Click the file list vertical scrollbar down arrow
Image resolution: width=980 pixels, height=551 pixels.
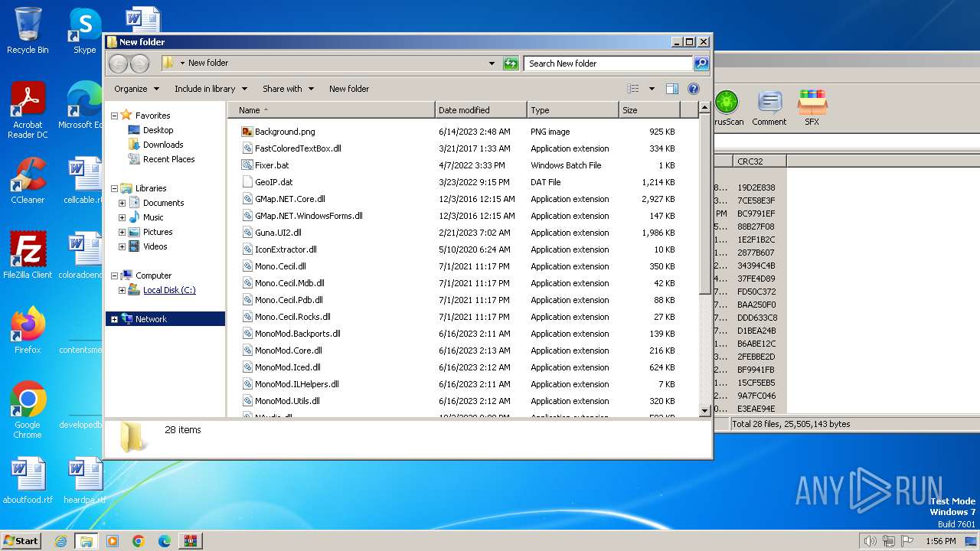point(705,411)
